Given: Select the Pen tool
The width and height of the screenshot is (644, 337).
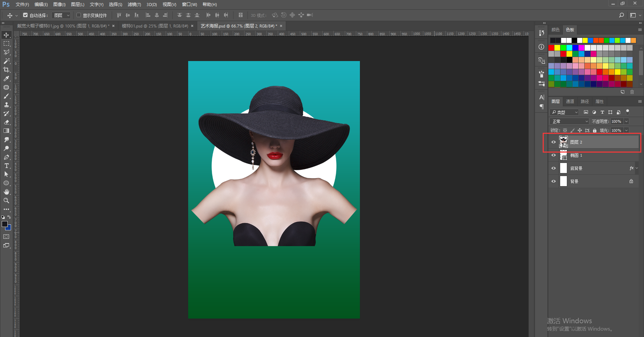Looking at the screenshot, I should tap(6, 157).
